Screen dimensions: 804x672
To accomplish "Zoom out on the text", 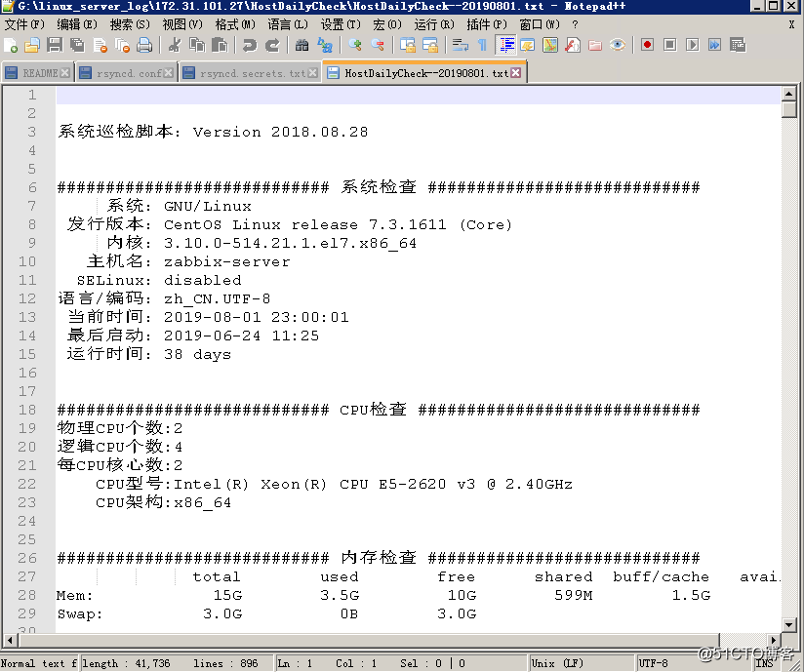I will coord(377,45).
